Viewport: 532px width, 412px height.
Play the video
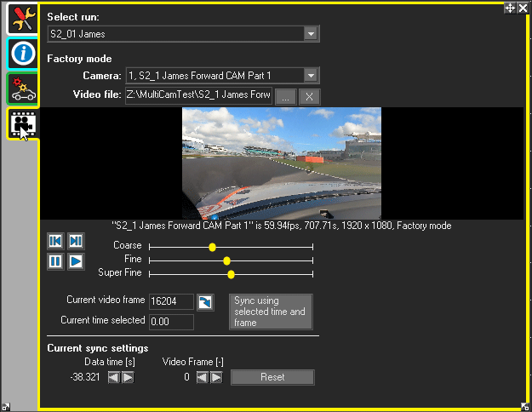pos(76,261)
